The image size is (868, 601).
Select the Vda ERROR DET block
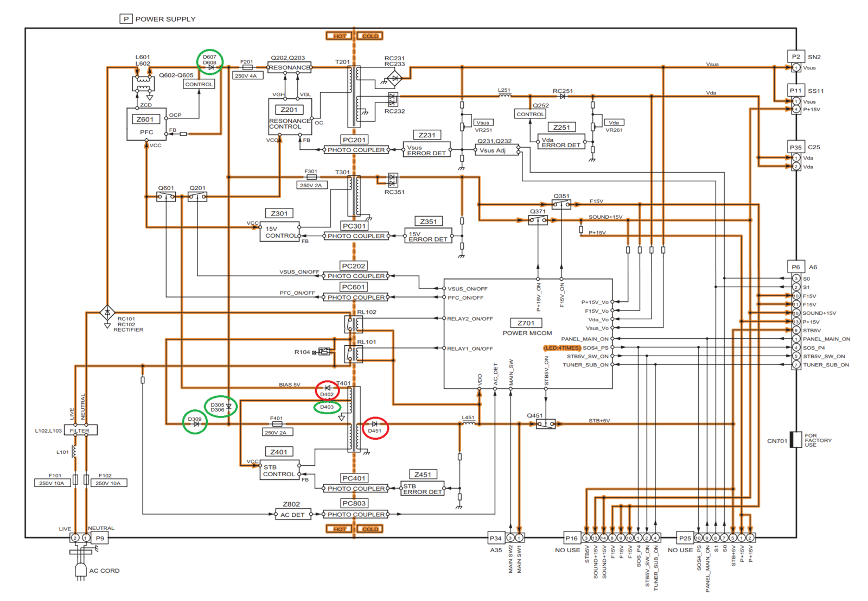click(561, 142)
